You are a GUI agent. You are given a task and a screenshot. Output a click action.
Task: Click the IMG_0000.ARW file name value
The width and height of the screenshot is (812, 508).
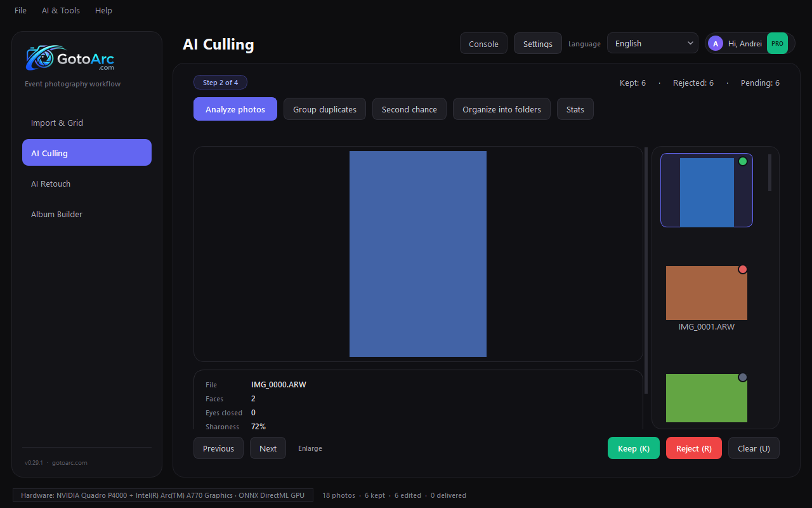click(278, 385)
